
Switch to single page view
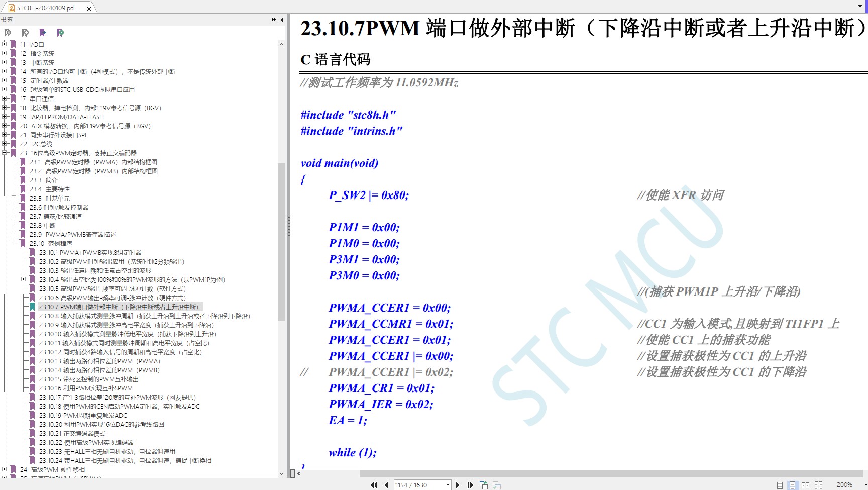[x=780, y=485]
